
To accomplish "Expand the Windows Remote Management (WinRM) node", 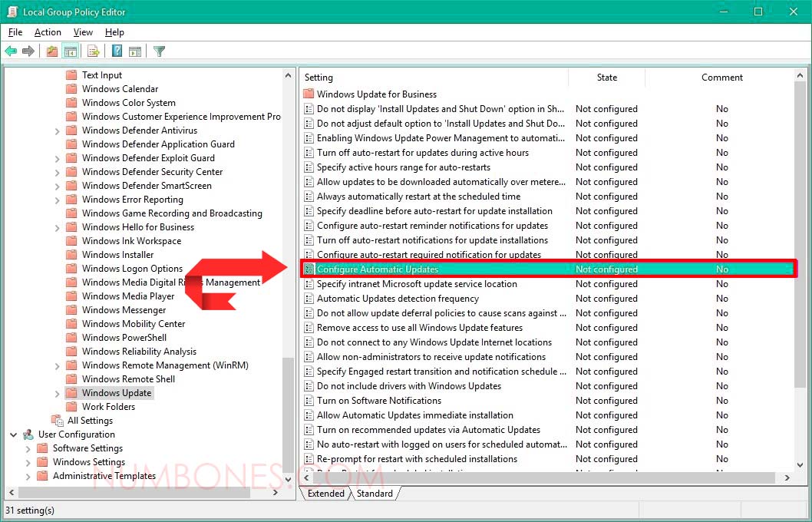I will tap(57, 365).
